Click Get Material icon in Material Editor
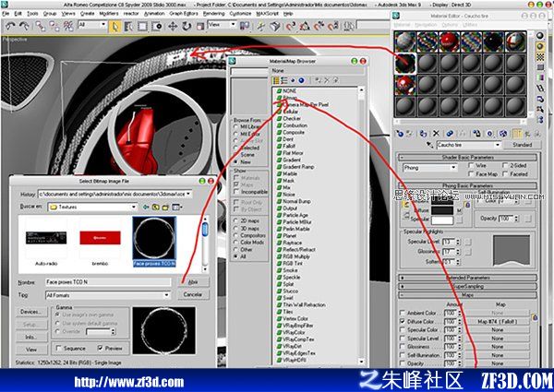Viewport: 554px width, 392px height. pos(400,134)
